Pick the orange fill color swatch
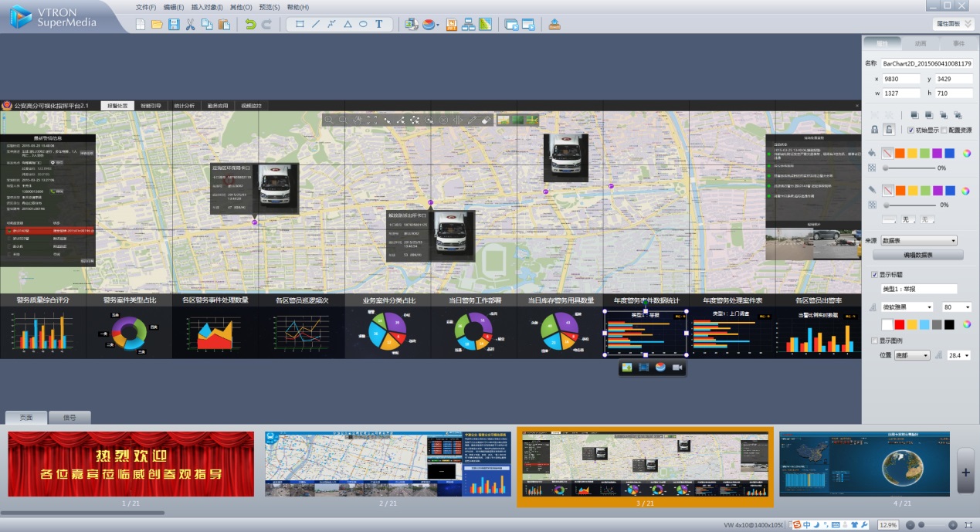The height and width of the screenshot is (532, 980). tap(900, 153)
